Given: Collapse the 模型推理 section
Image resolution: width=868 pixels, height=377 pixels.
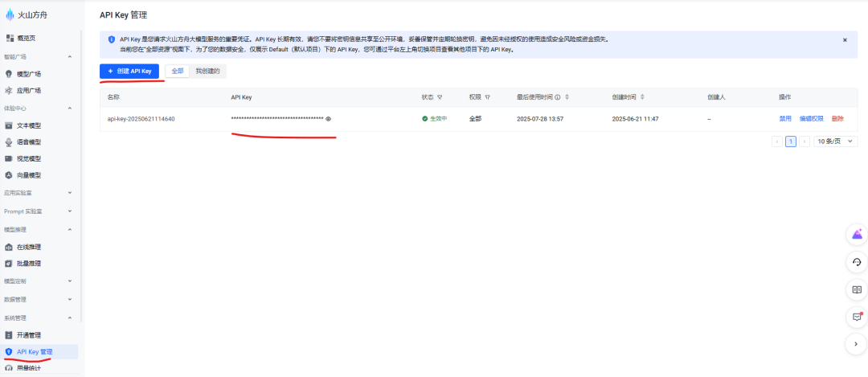Looking at the screenshot, I should [x=70, y=229].
